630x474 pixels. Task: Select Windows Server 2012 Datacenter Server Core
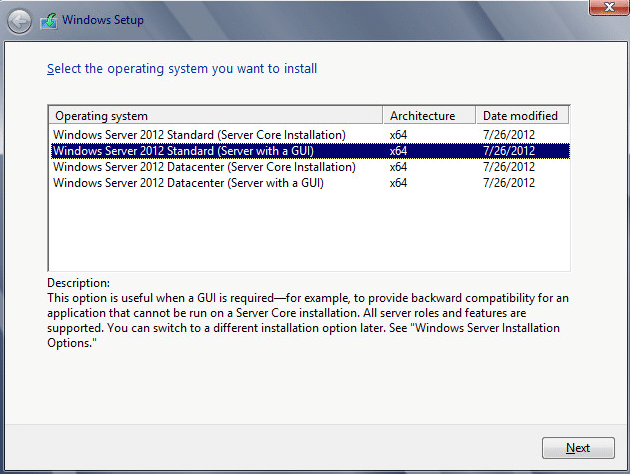[x=310, y=167]
